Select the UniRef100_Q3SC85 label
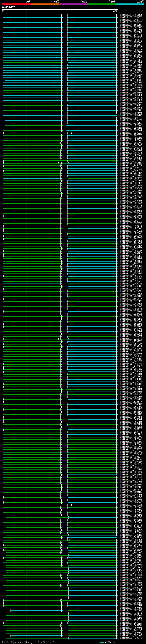 pyautogui.click(x=131, y=58)
